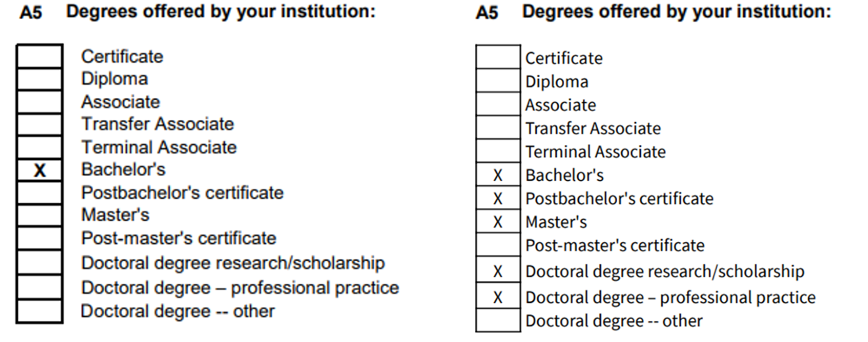Click right form's Associate label text
Image resolution: width=868 pixels, height=342 pixels.
click(561, 105)
